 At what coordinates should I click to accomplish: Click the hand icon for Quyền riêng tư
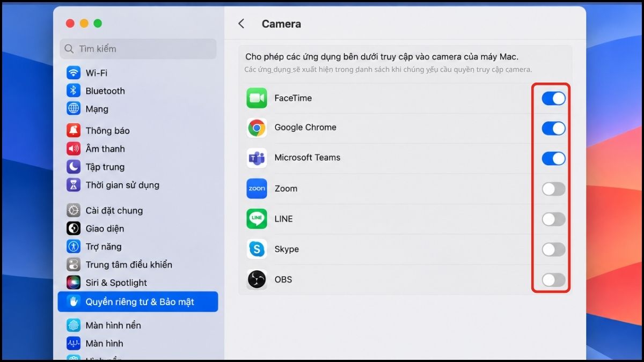pyautogui.click(x=74, y=301)
